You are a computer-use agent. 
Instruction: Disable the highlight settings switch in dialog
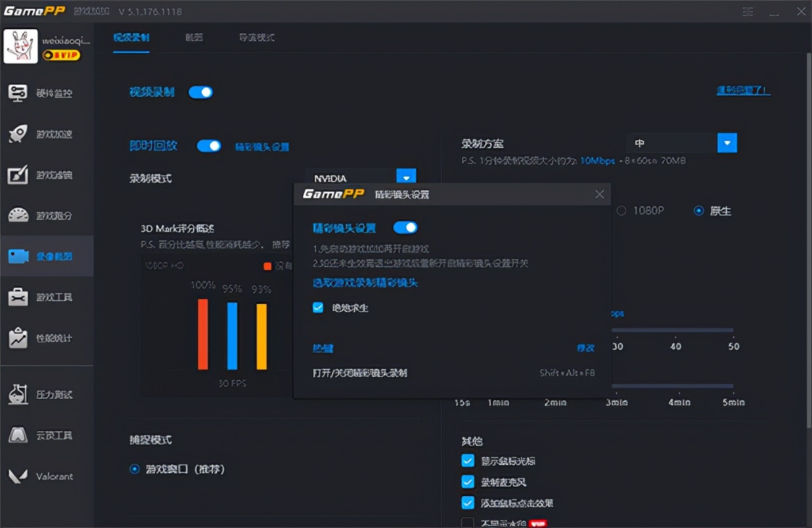click(x=405, y=227)
